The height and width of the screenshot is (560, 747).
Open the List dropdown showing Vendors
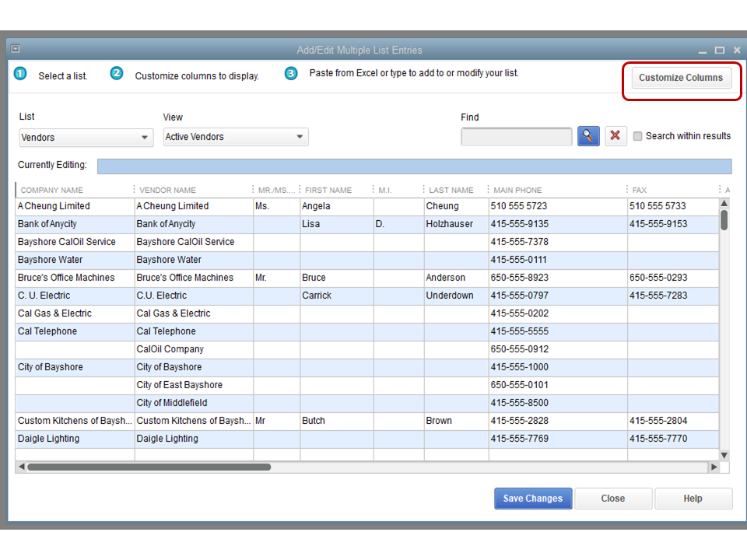point(86,138)
